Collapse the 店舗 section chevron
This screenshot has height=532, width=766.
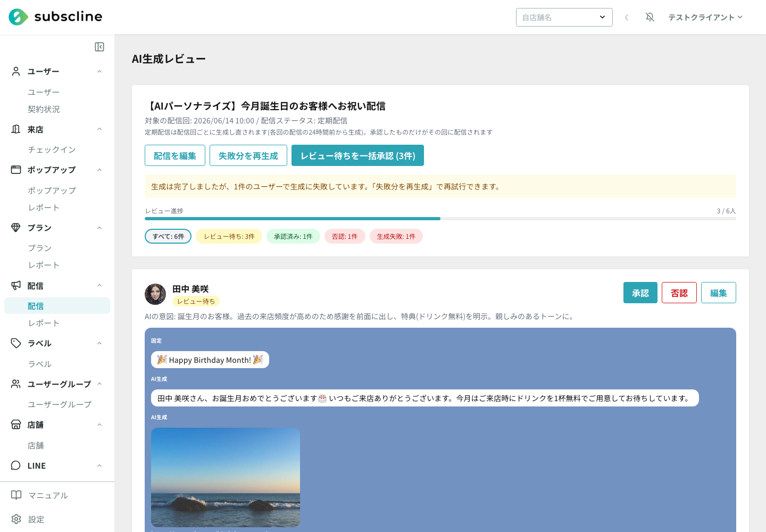pyautogui.click(x=99, y=425)
